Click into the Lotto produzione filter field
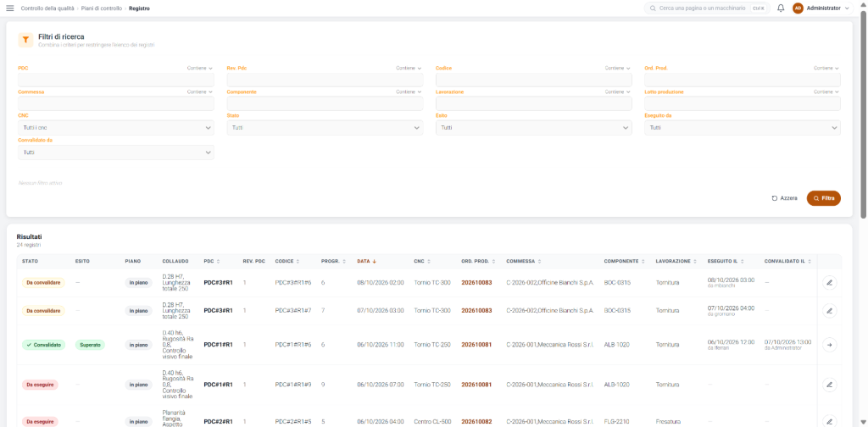This screenshot has width=868, height=427. [x=743, y=103]
